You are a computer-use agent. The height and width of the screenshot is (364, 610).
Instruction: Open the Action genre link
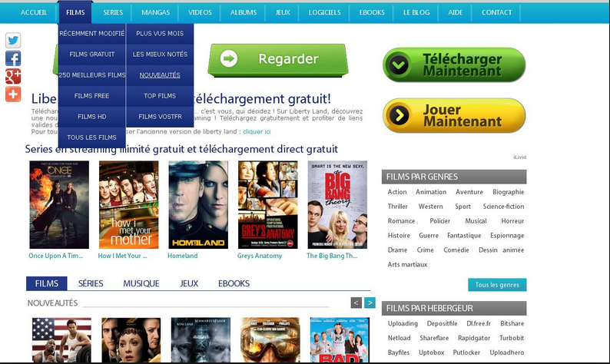[397, 192]
